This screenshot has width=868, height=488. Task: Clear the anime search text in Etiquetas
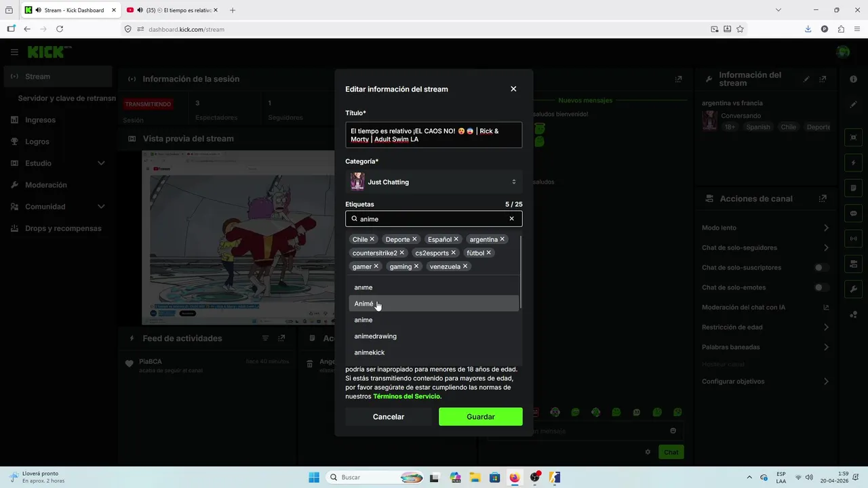pos(512,219)
